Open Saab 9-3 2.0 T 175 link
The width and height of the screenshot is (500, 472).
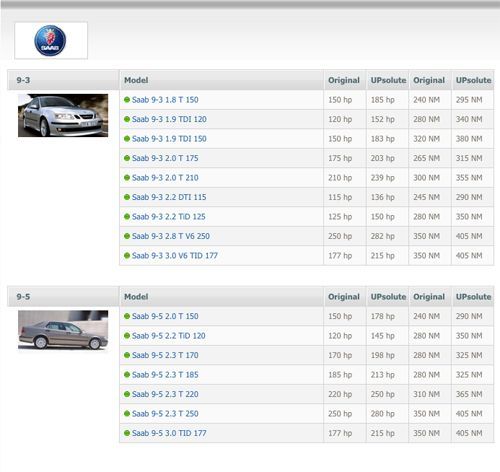coord(165,158)
